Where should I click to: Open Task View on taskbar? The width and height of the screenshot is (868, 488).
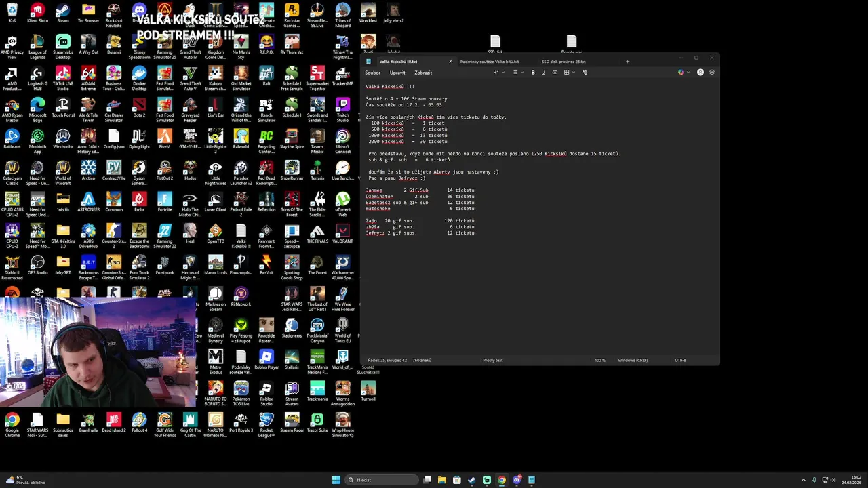(x=427, y=480)
